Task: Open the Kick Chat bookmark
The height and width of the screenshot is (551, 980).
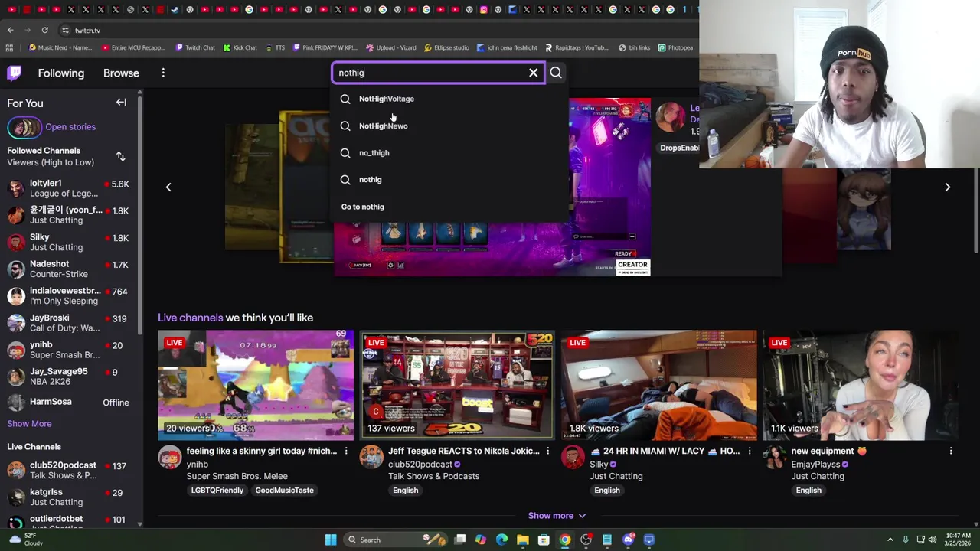Action: (x=240, y=47)
